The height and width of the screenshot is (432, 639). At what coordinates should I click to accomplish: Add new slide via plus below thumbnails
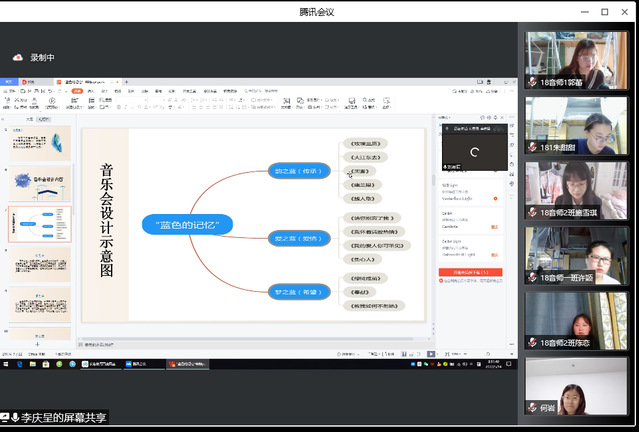click(x=38, y=345)
